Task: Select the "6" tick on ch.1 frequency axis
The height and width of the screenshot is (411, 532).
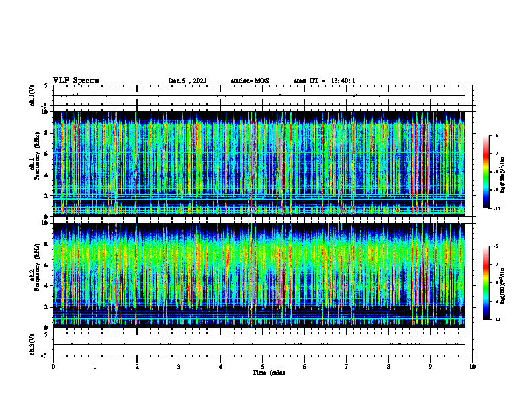Action: point(47,154)
